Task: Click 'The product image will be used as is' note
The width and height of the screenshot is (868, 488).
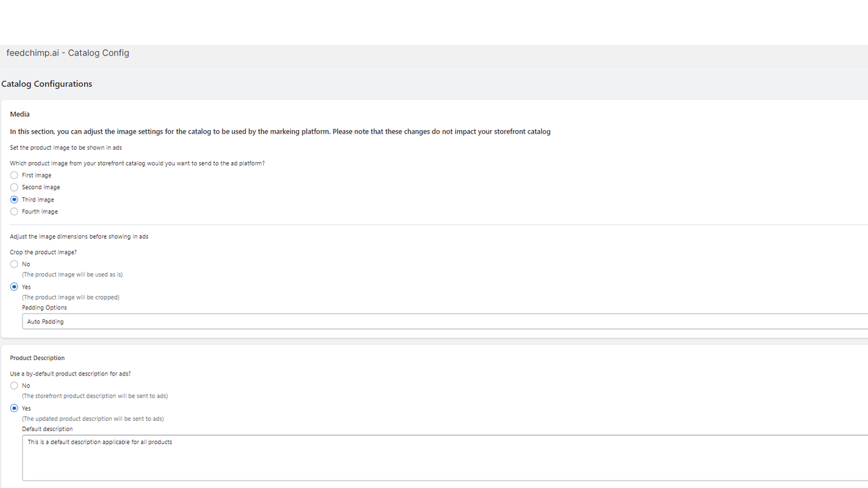Action: coord(73,275)
